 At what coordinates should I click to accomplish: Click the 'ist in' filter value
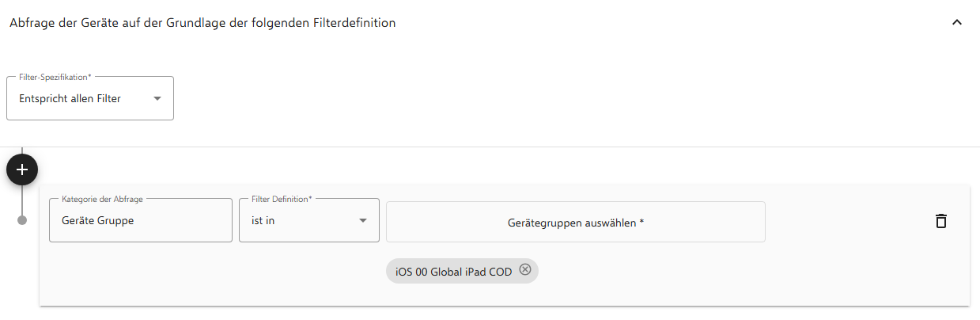(x=263, y=221)
